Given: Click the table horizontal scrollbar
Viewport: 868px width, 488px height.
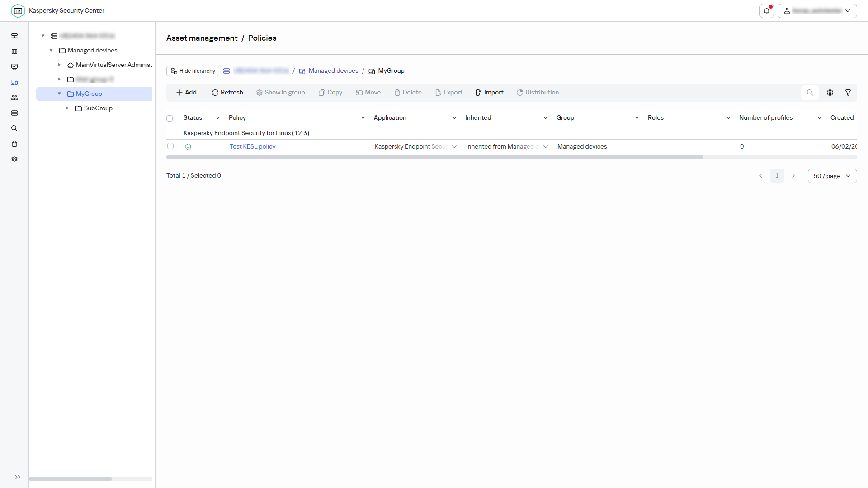Looking at the screenshot, I should [434, 157].
